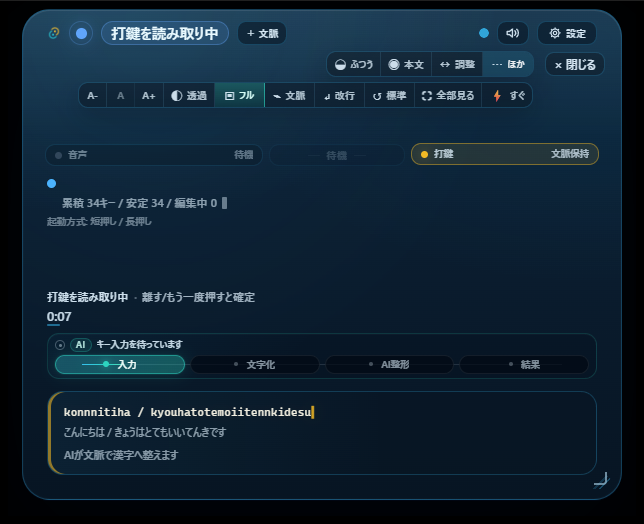Click the circle icon beside AI badge

(60, 345)
